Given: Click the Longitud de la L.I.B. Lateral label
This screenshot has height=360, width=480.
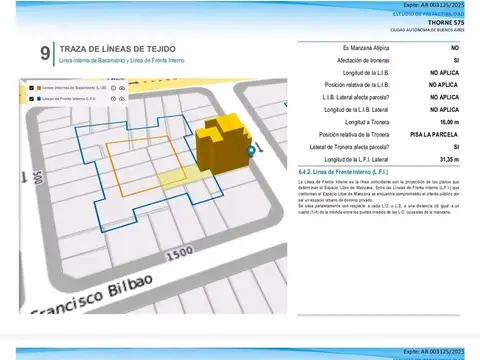Looking at the screenshot, I should coord(356,110).
